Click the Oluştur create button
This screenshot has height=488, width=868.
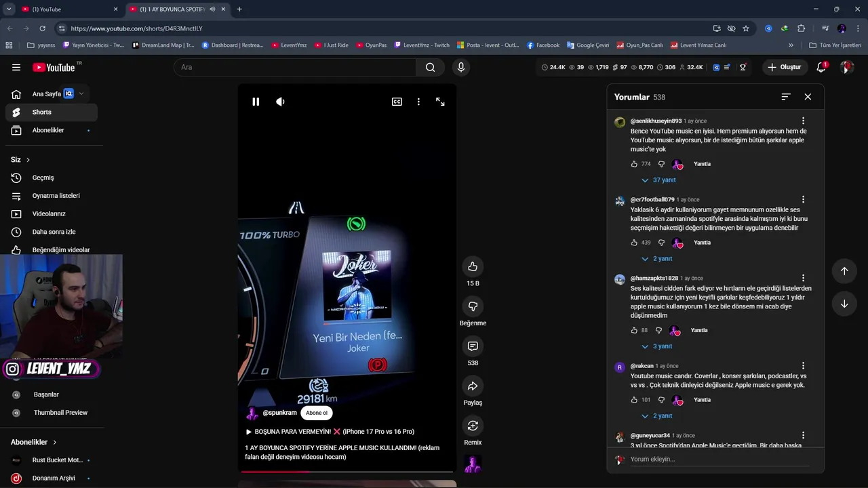click(x=785, y=67)
